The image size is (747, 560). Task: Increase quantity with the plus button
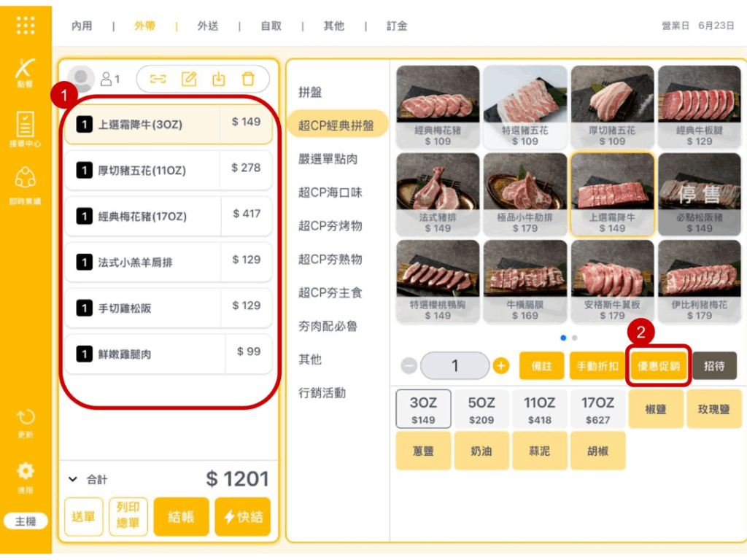coord(500,366)
